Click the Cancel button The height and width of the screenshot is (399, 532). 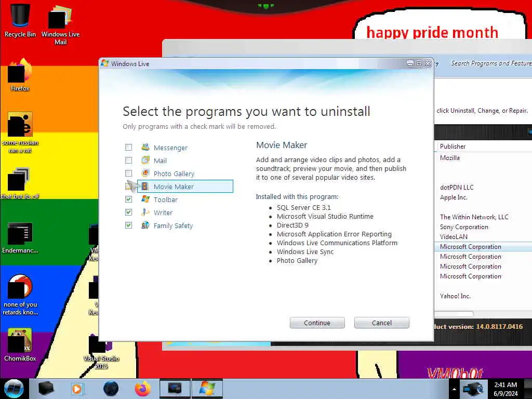382,323
